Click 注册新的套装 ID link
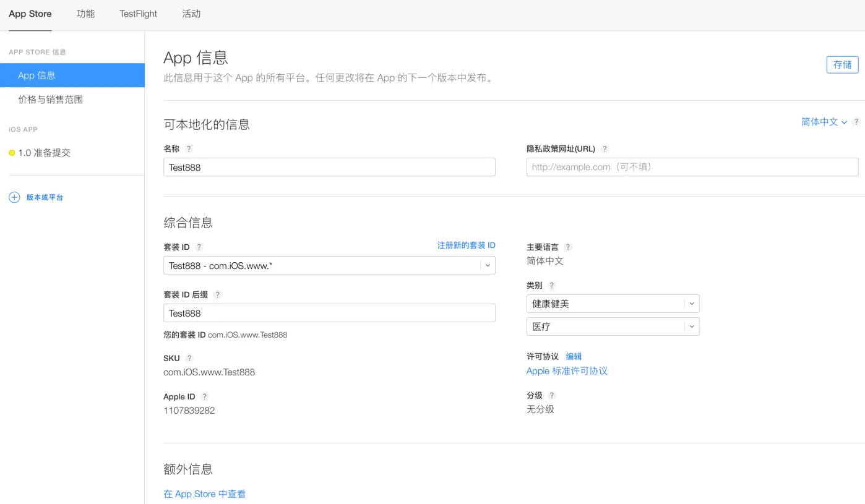 point(467,246)
